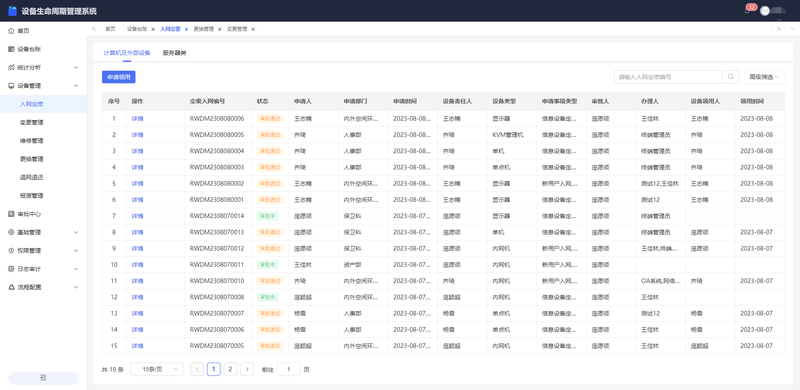Open 维修管理 in the sidebar

[32, 141]
